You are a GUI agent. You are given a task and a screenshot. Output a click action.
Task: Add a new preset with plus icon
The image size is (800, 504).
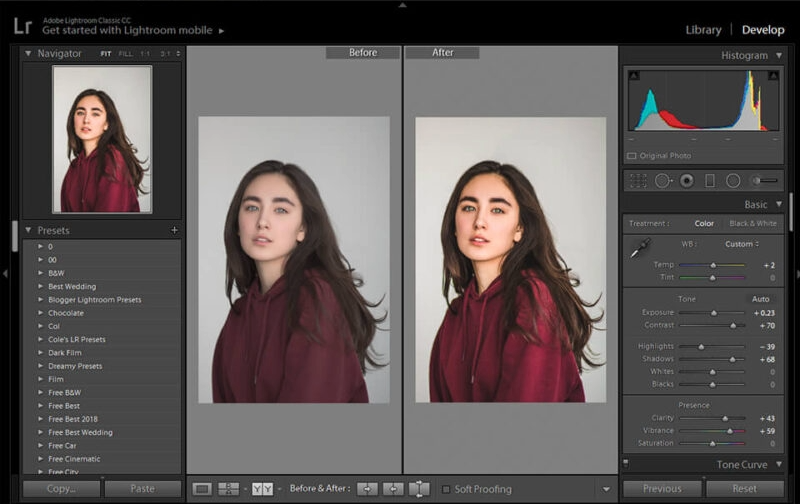point(174,230)
